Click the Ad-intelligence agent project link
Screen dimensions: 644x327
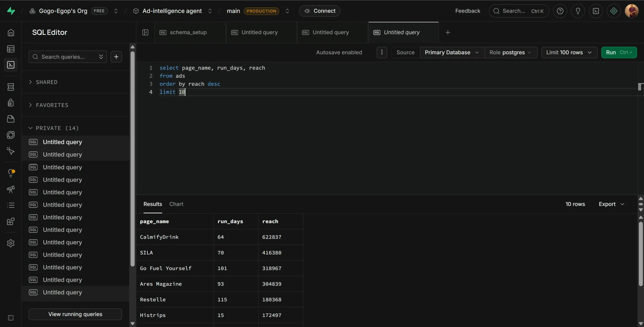coord(172,11)
